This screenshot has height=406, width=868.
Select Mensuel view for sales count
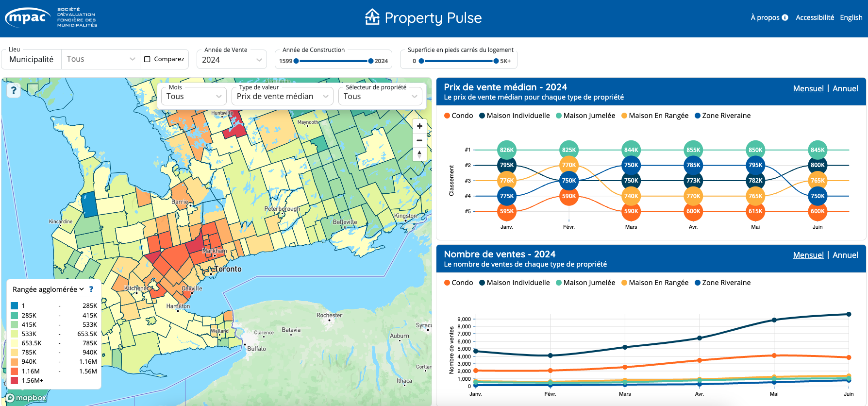[808, 255]
